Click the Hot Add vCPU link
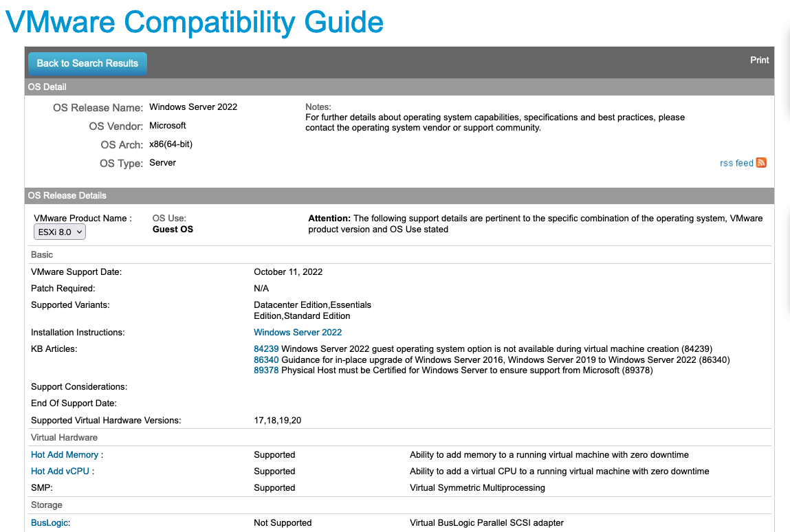This screenshot has width=790, height=532. [59, 471]
